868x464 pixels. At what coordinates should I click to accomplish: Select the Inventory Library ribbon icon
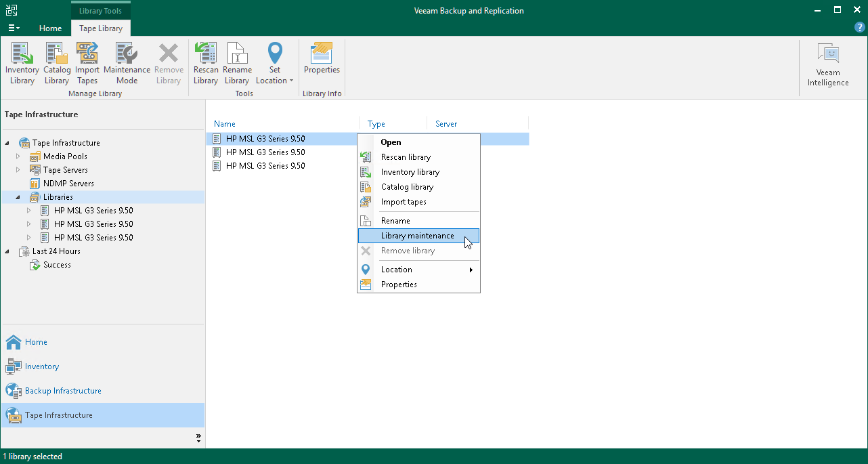coord(22,61)
